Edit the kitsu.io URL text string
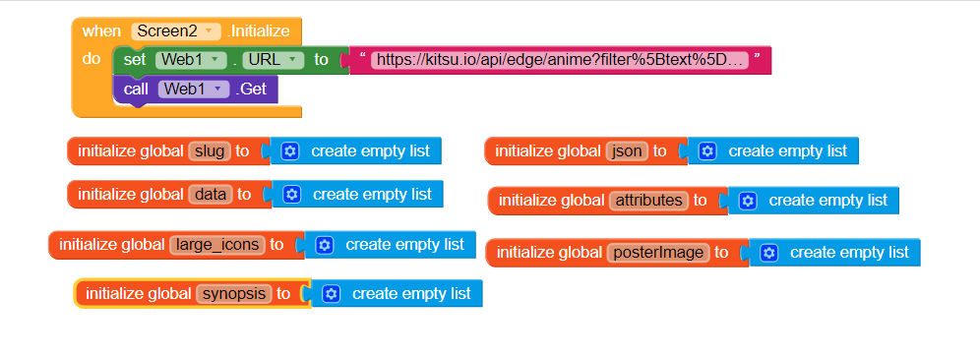This screenshot has height=358, width=980. (x=560, y=60)
